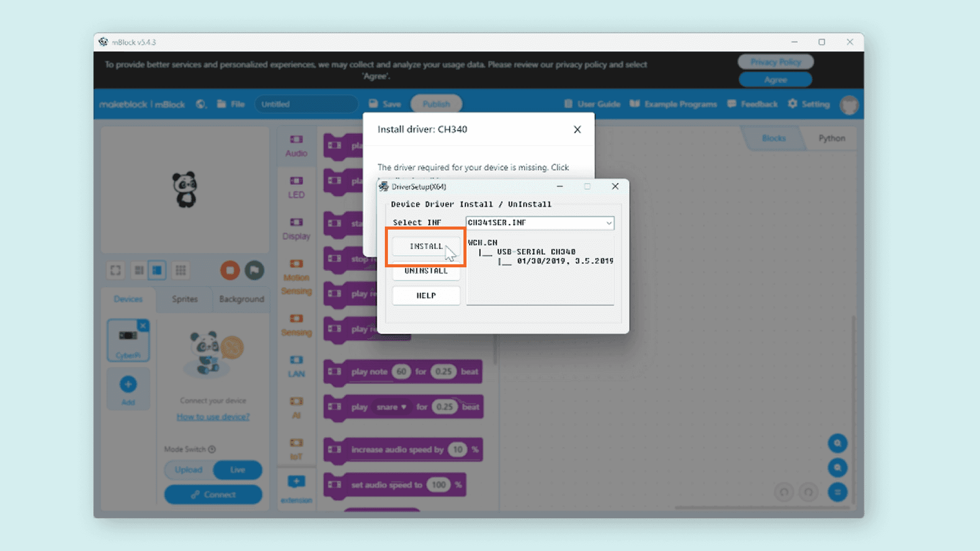Viewport: 980px width, 551px height.
Task: Open the Sprites tab
Action: [x=184, y=299]
